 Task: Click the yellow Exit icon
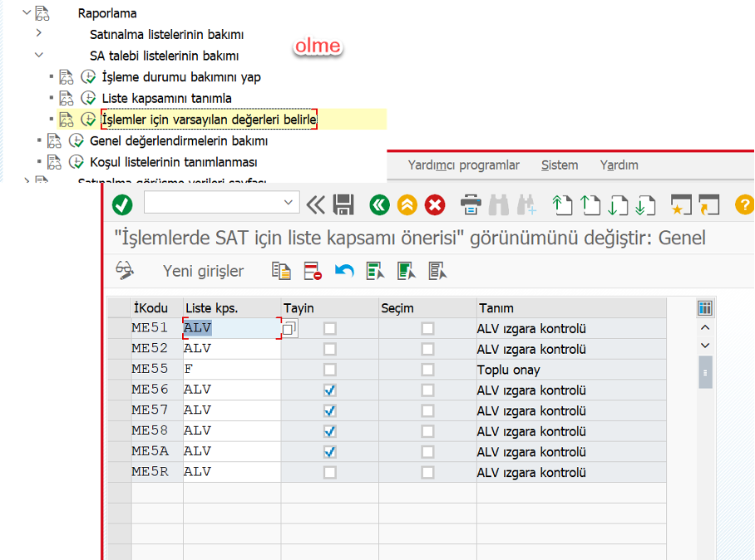(x=407, y=205)
